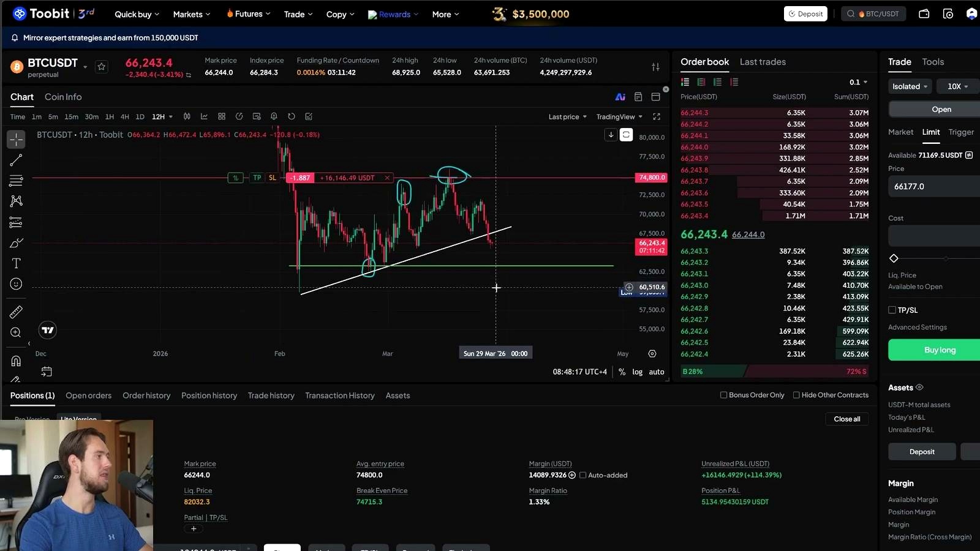Enable the TP/SL checkbox
This screenshot has height=551, width=980.
pyautogui.click(x=892, y=310)
